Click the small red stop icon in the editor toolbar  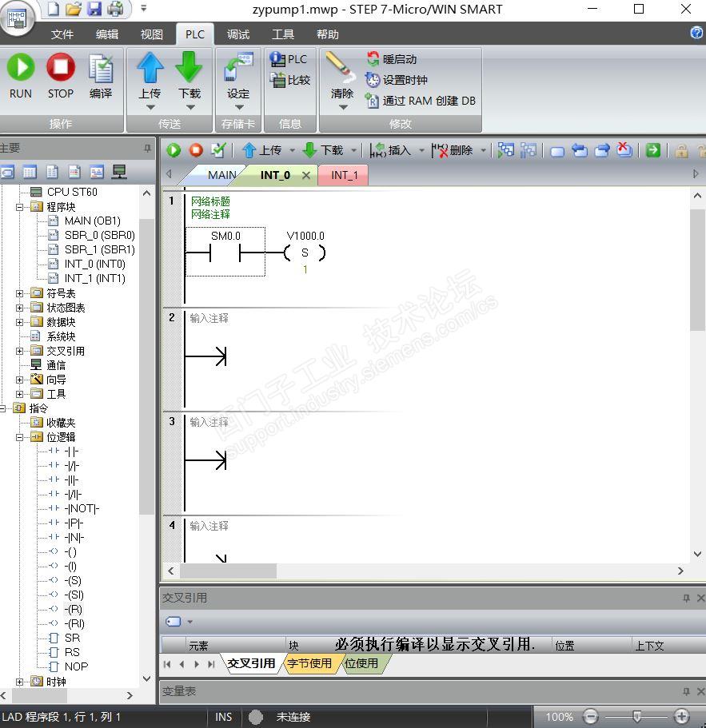click(196, 150)
